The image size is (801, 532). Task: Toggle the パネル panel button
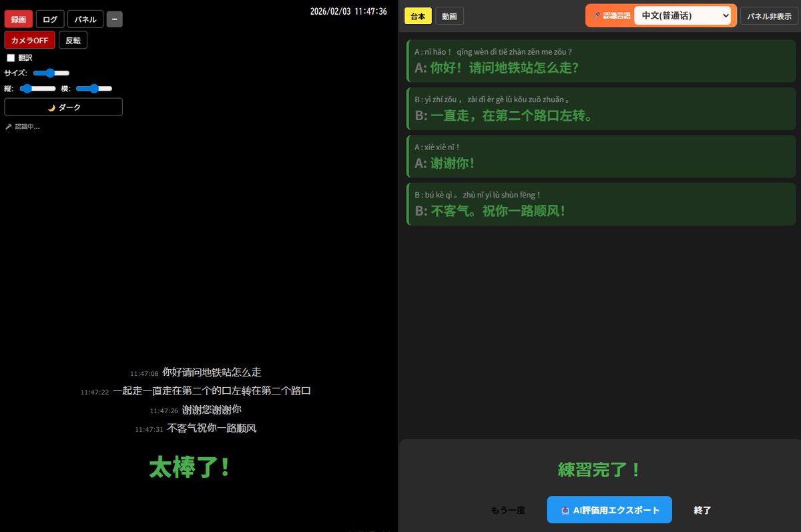[85, 19]
